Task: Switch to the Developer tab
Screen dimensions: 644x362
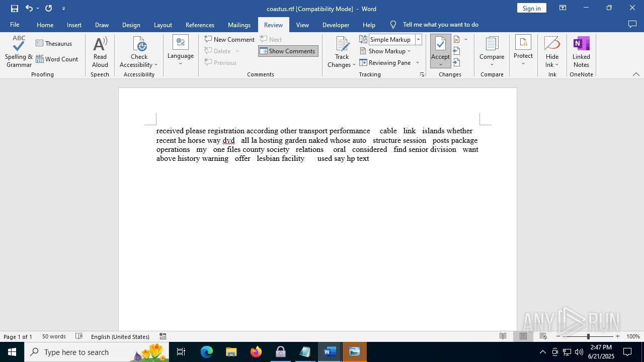Action: click(x=336, y=25)
